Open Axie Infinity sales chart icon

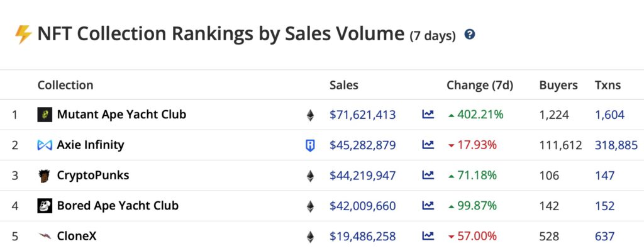428,145
